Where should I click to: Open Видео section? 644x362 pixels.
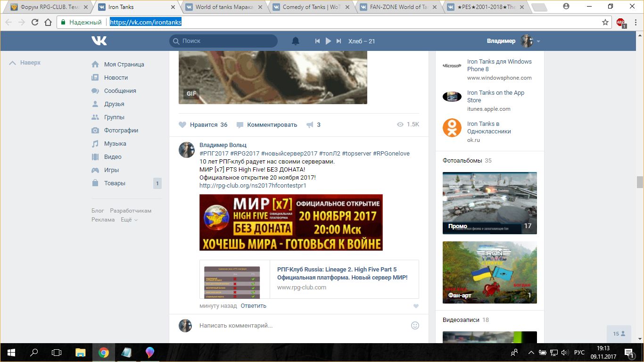[x=113, y=157]
